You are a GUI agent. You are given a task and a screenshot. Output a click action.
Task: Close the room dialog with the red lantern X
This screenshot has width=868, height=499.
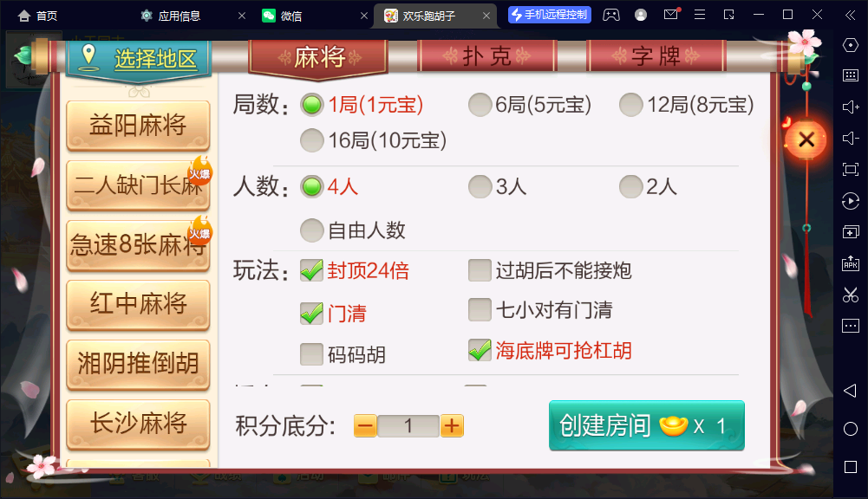pyautogui.click(x=806, y=139)
